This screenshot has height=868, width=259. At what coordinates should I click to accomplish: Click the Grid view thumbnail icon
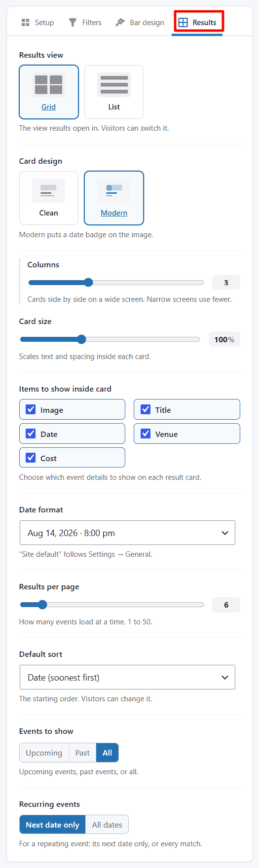tap(48, 85)
